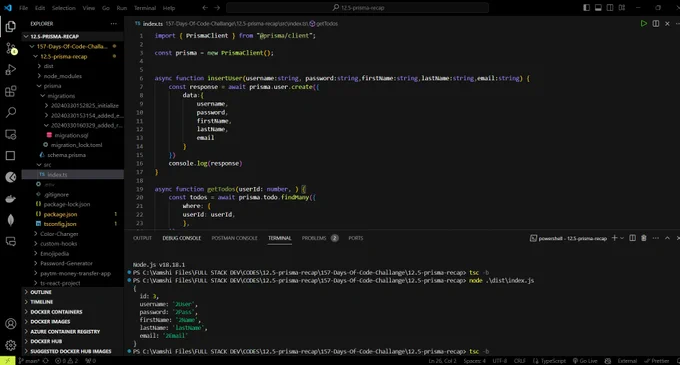Open the Search view
Image resolution: width=680 pixels, height=365 pixels.
click(x=11, y=113)
